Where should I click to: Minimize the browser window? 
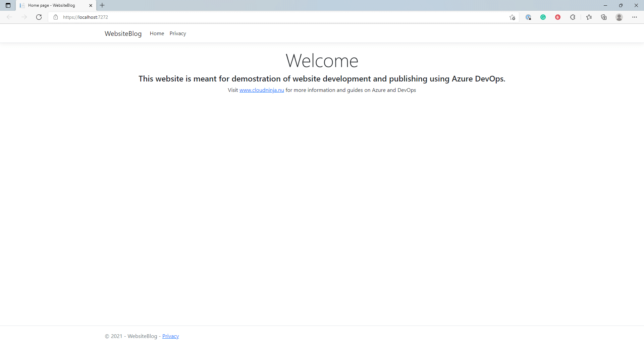(605, 5)
